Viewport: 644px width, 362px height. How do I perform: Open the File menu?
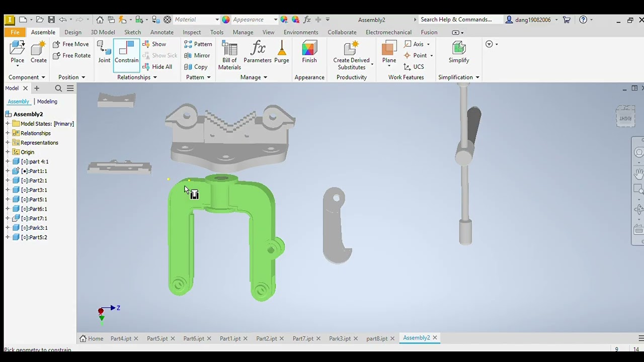pos(15,32)
